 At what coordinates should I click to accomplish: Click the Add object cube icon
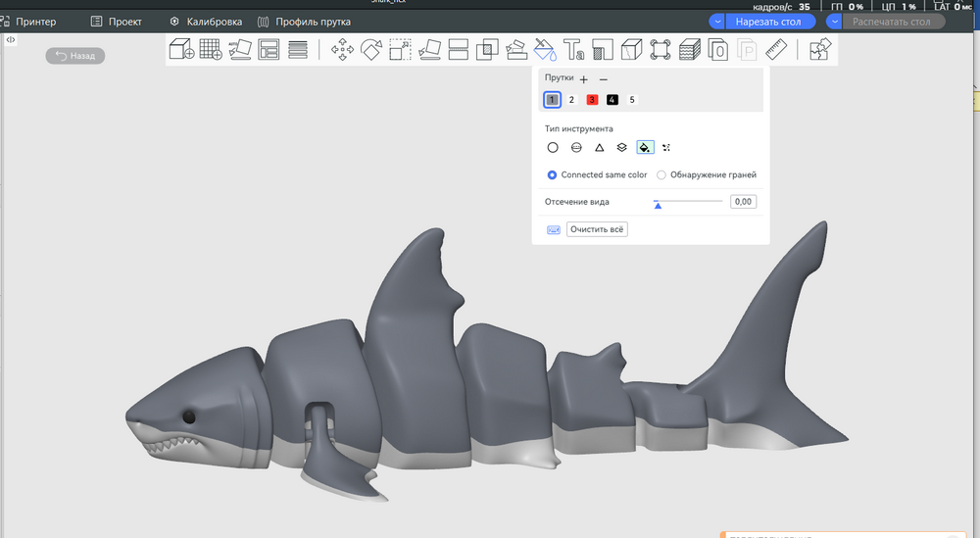[x=181, y=49]
